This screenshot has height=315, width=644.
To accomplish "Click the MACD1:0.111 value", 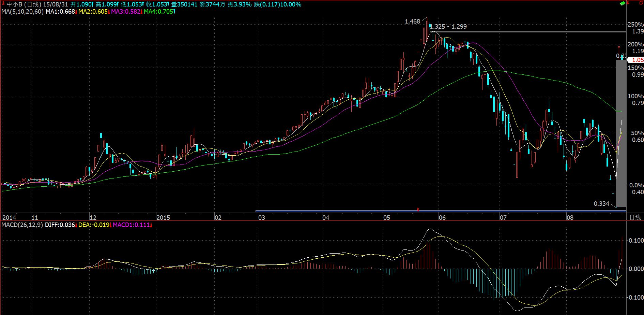I will (x=131, y=225).
